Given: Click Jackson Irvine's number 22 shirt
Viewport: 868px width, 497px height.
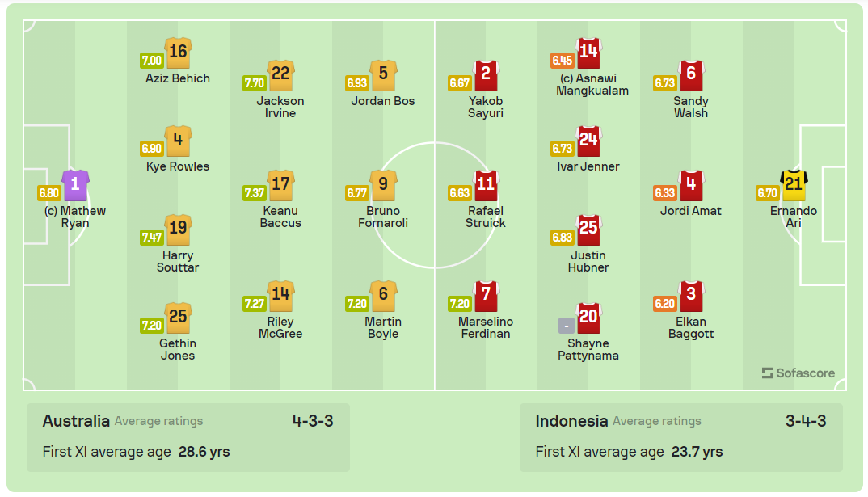Looking at the screenshot, I should (280, 75).
